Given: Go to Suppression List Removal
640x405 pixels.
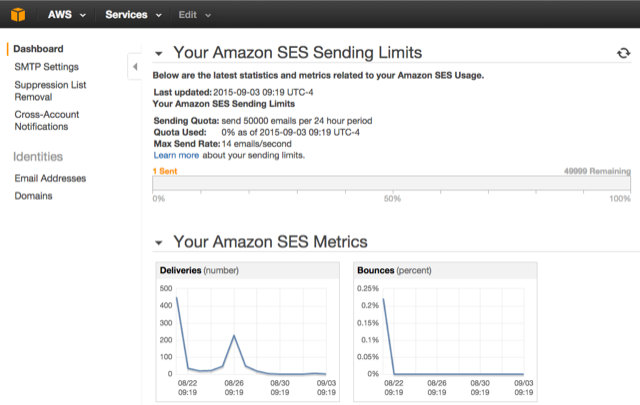Looking at the screenshot, I should click(x=50, y=91).
